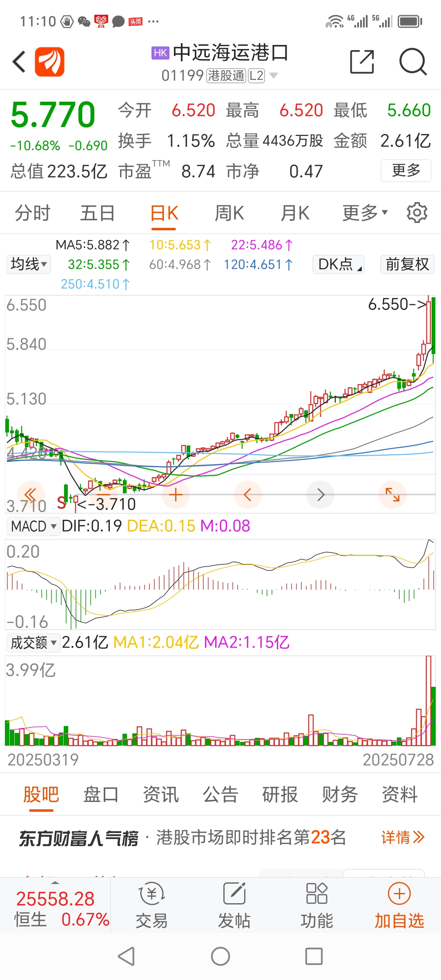Tap the plus zoom-in chart button
Viewport: 441px width, 980px height.
pos(176,495)
